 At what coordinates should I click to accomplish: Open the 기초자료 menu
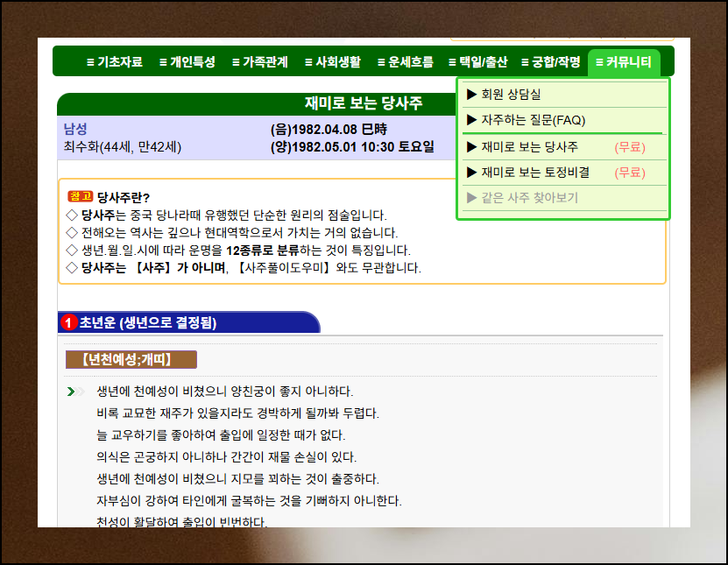(x=114, y=61)
